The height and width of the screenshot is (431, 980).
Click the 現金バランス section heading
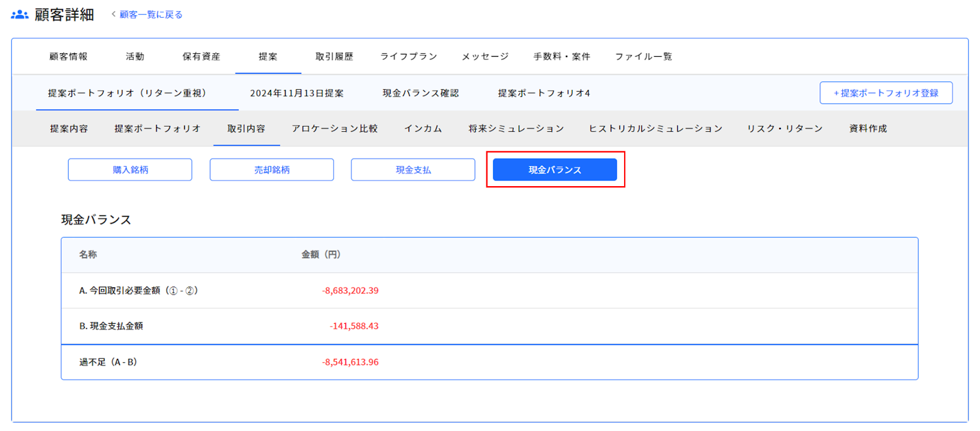(x=96, y=220)
